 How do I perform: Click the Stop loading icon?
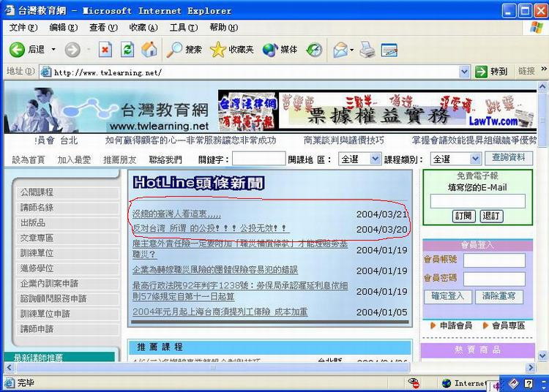click(105, 50)
